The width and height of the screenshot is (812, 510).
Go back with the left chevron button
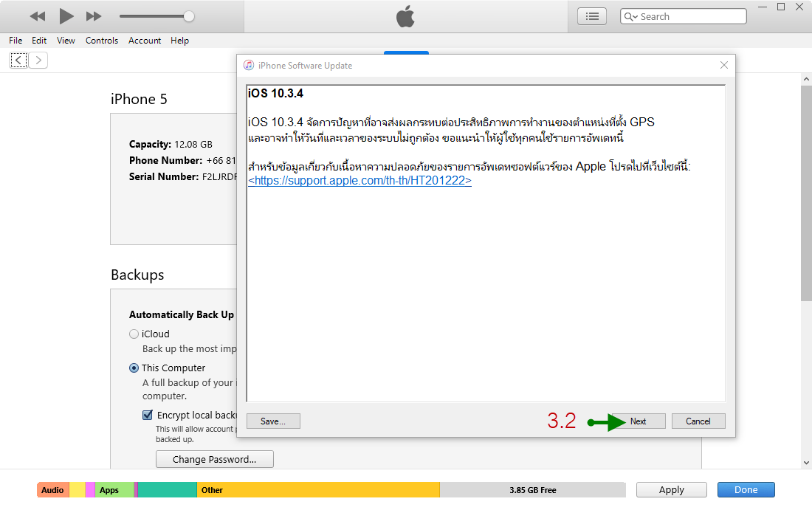(18, 60)
